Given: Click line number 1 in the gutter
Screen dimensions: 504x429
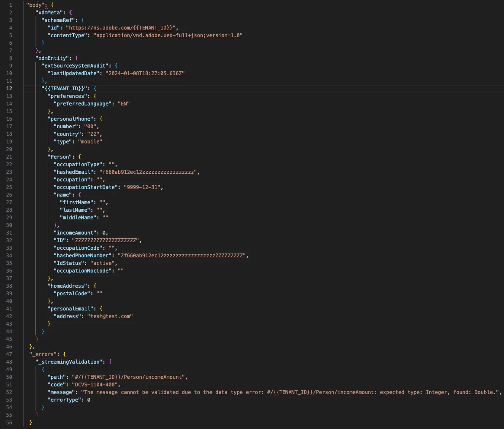Looking at the screenshot, I should tap(11, 5).
